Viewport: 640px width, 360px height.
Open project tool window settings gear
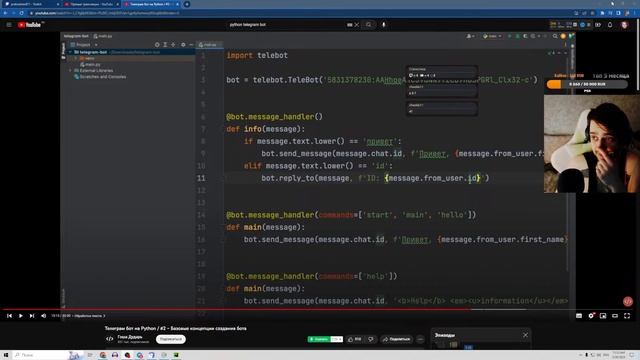(183, 44)
